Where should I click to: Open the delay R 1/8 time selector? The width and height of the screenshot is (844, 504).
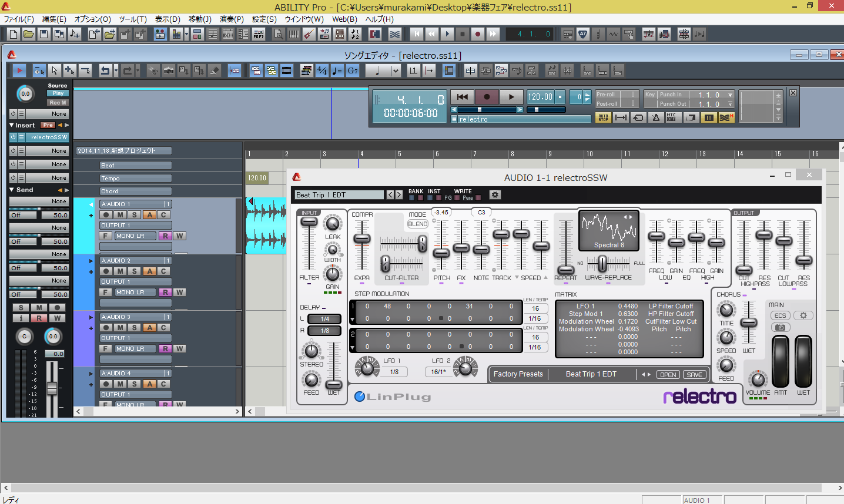coord(325,331)
